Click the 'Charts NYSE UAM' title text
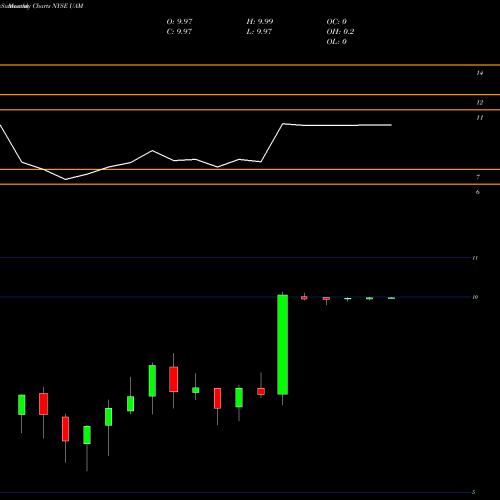The height and width of the screenshot is (500, 500). click(x=57, y=6)
